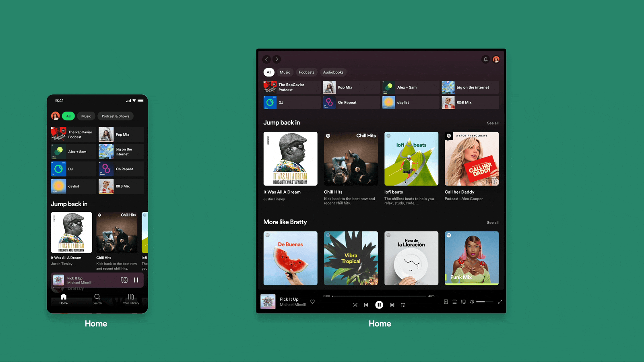Open Alex + Sam tile on desktop
Image resolution: width=644 pixels, height=362 pixels.
pyautogui.click(x=411, y=87)
